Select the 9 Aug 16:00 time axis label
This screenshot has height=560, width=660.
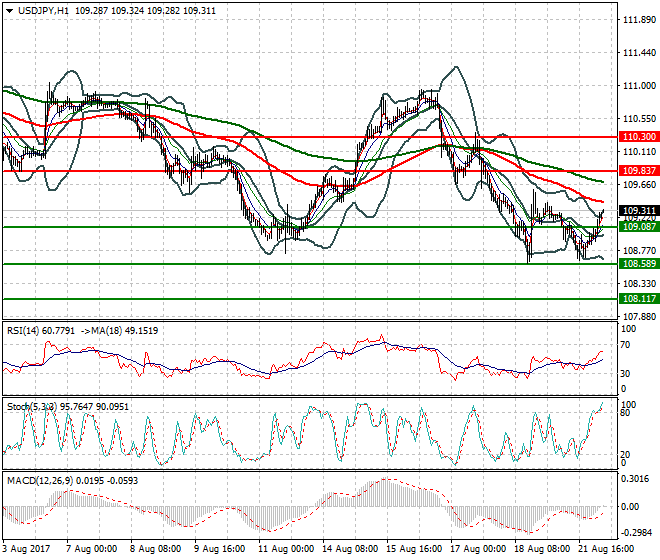pyautogui.click(x=219, y=549)
